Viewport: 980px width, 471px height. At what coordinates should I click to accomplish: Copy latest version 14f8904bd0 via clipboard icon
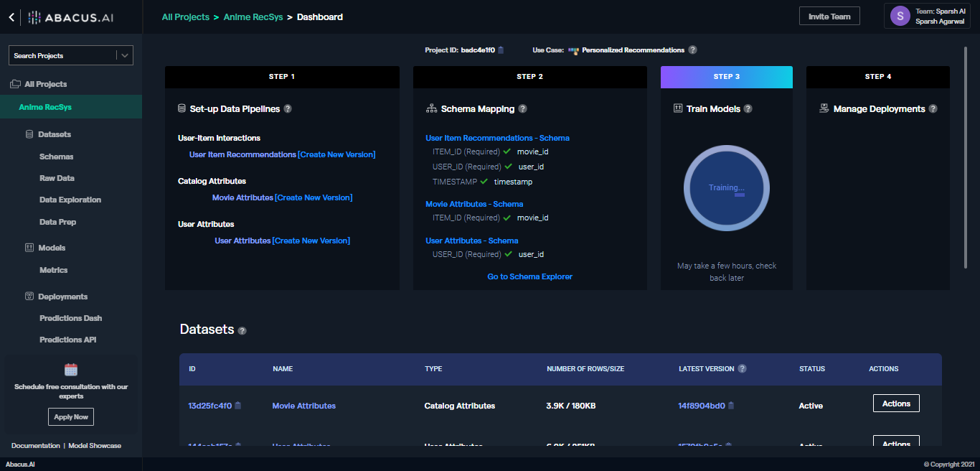(x=731, y=406)
